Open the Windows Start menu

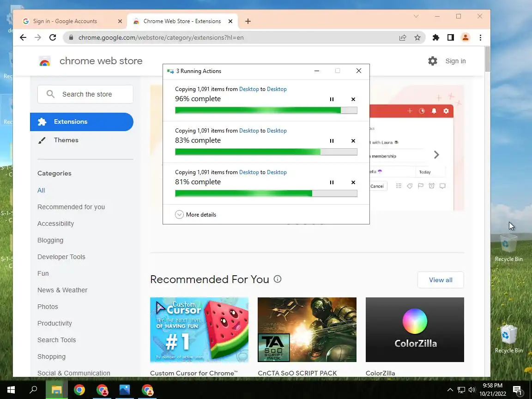coord(11,390)
